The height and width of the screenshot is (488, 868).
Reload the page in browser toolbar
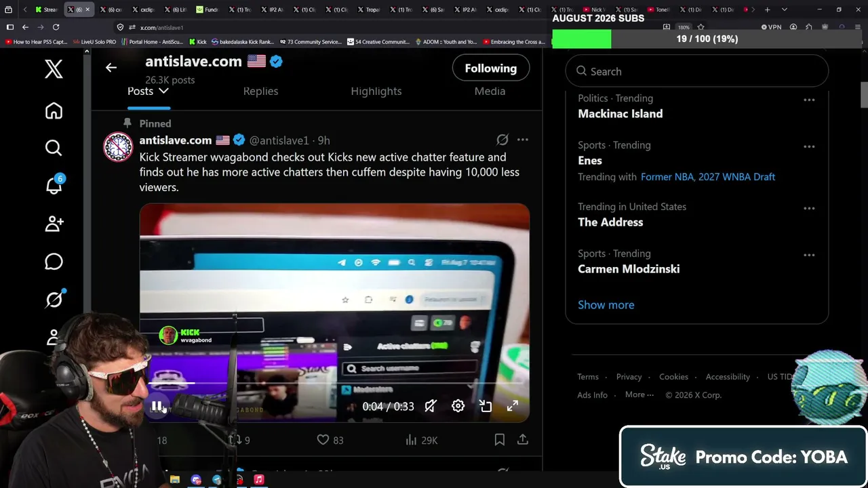pos(56,27)
